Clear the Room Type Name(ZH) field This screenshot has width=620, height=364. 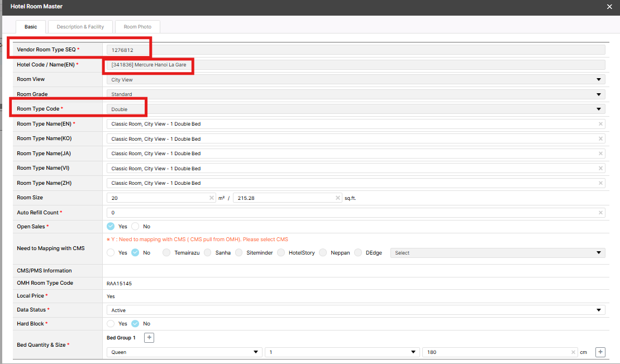(600, 183)
